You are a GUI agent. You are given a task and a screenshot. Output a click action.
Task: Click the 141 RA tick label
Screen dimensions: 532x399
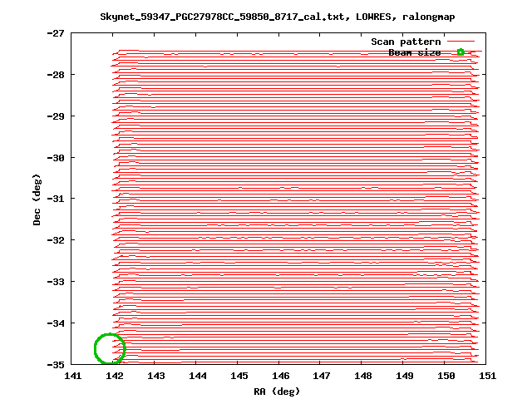click(x=73, y=376)
